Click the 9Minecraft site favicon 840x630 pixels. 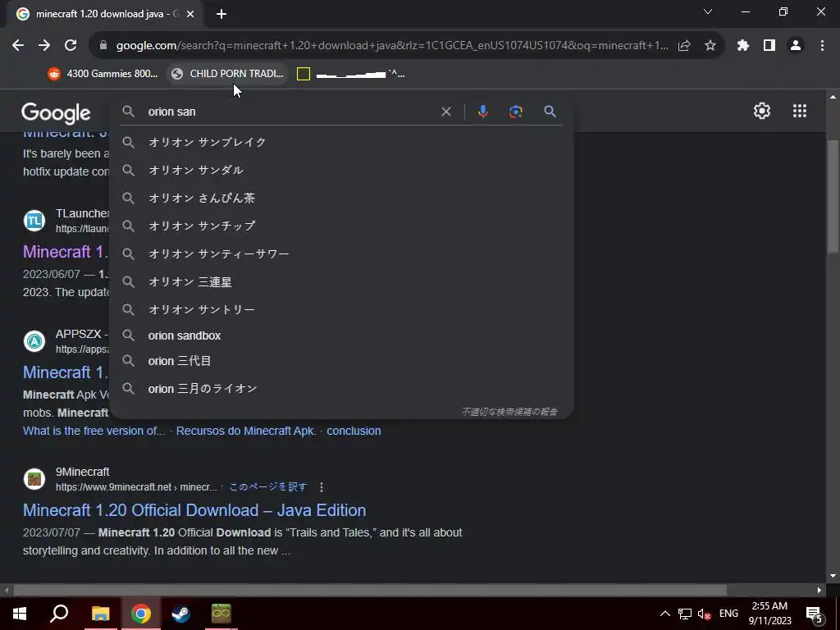coord(34,479)
